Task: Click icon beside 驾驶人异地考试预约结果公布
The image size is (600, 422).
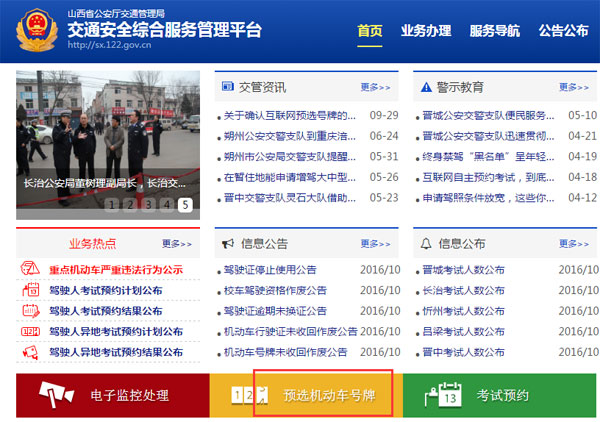Action: tap(30, 352)
